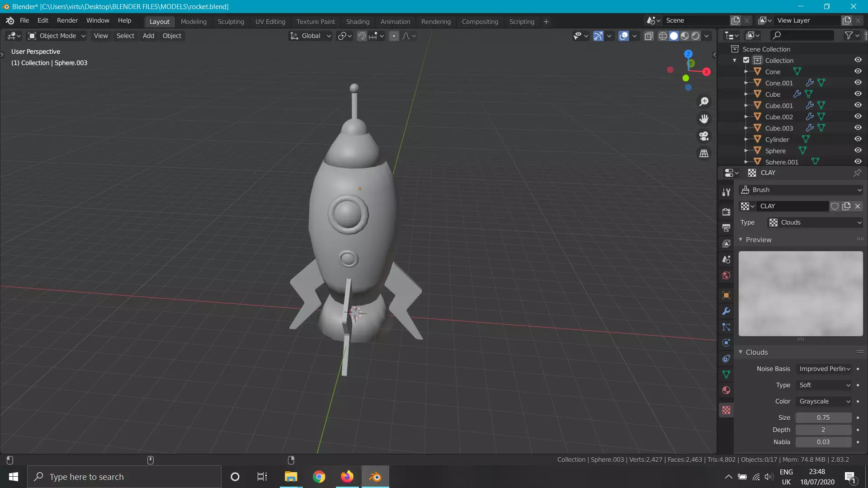
Task: Click the Nabla value slider 0.03
Action: 824,442
